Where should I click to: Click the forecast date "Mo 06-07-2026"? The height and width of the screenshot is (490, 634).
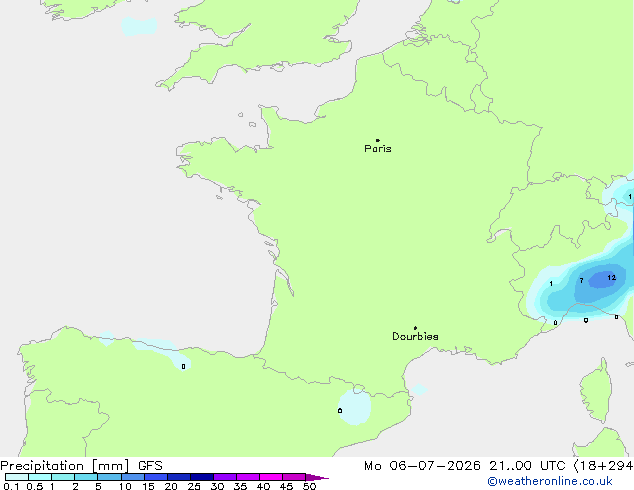(x=422, y=466)
